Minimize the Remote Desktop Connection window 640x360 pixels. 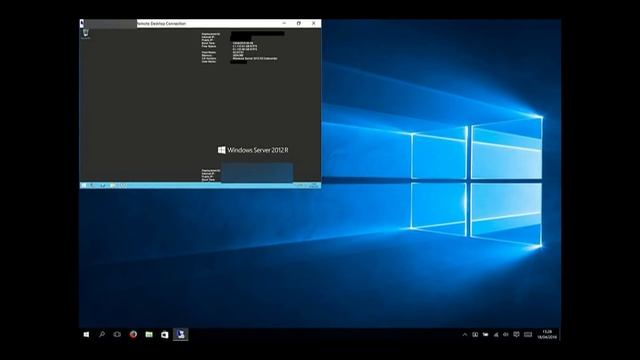point(284,23)
